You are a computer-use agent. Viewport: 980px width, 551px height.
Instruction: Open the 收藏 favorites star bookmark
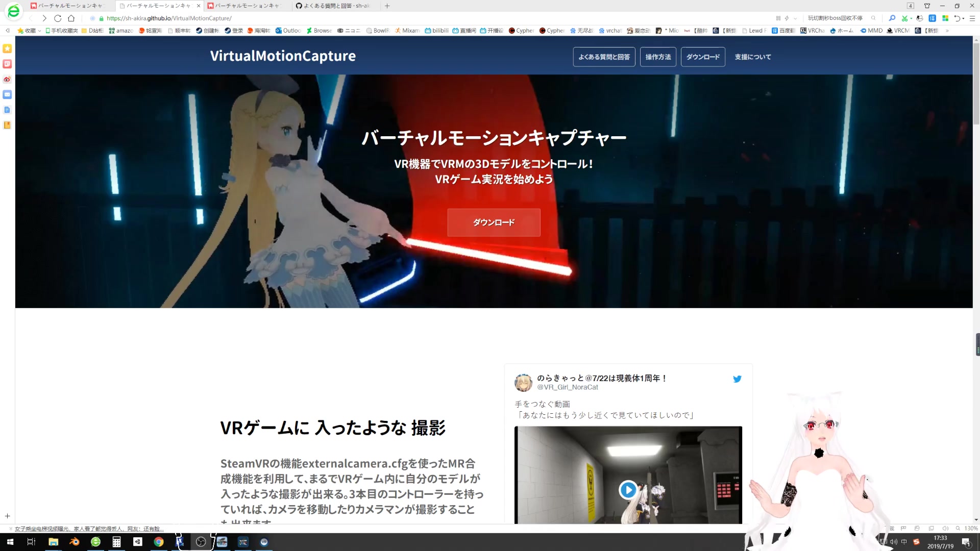point(27,31)
